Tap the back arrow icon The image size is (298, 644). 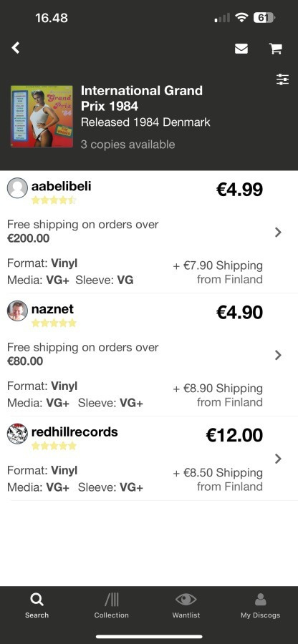[16, 48]
